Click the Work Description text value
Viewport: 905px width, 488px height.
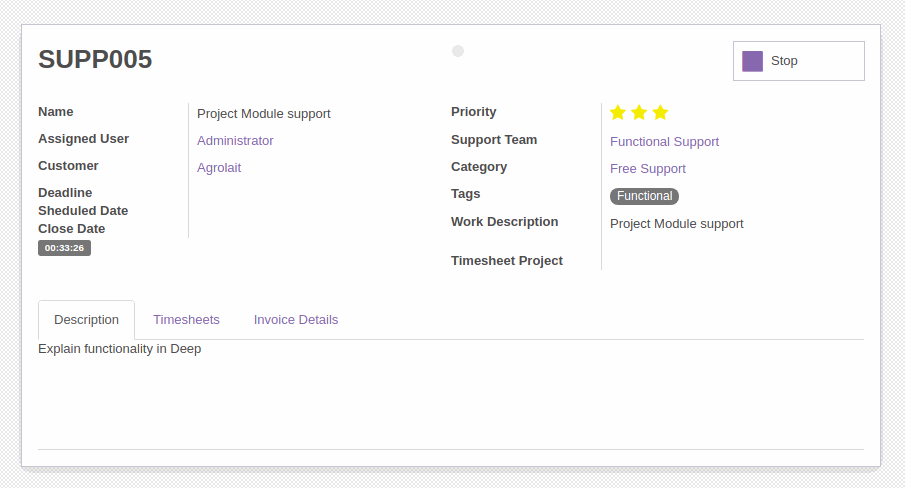pyautogui.click(x=676, y=224)
